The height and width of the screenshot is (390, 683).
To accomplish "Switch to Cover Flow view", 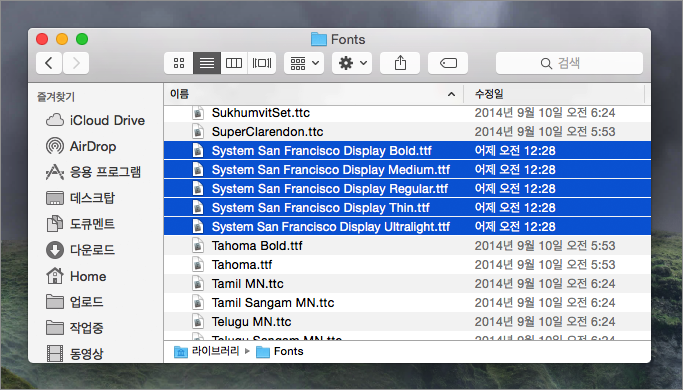I will click(x=262, y=63).
